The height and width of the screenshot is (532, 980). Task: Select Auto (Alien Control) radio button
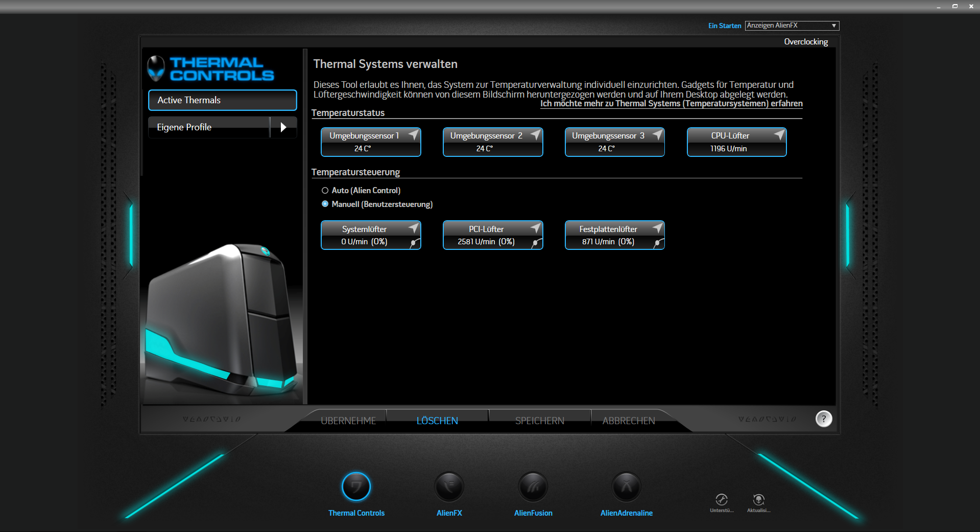pyautogui.click(x=325, y=190)
